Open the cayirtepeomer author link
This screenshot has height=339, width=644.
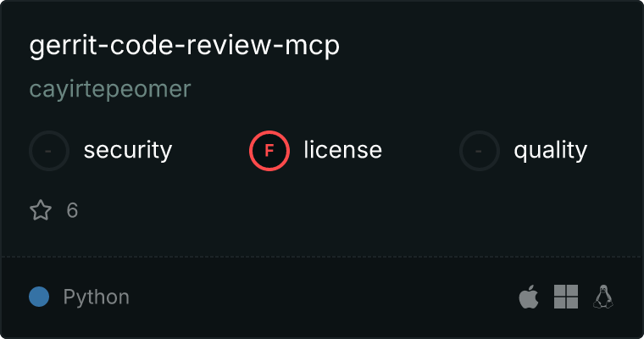[110, 90]
